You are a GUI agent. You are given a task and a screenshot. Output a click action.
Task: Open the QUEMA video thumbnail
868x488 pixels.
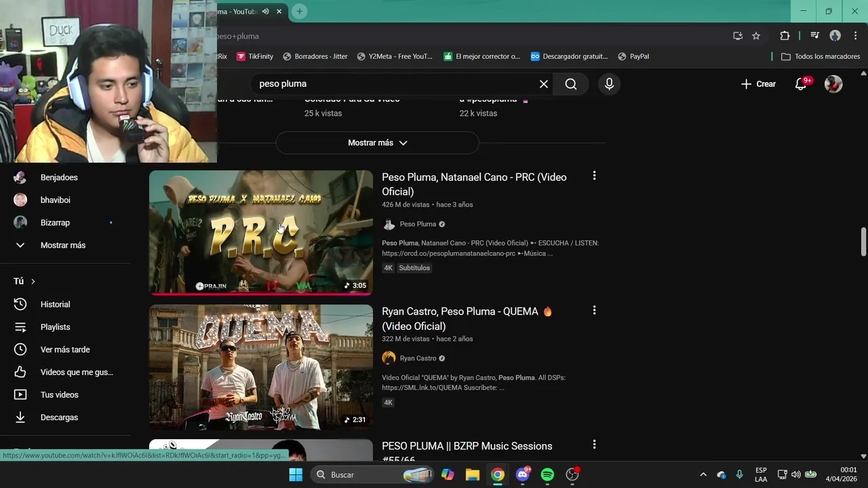261,367
